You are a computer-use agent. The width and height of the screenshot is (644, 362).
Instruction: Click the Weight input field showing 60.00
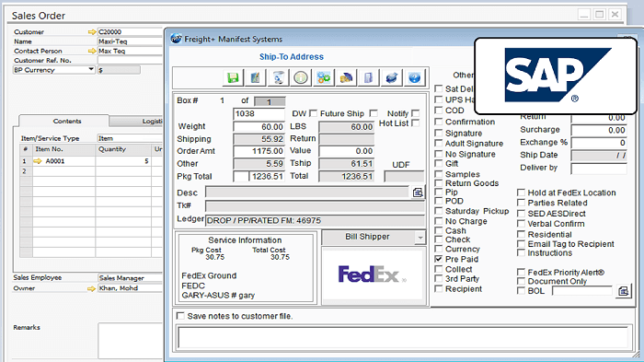259,127
